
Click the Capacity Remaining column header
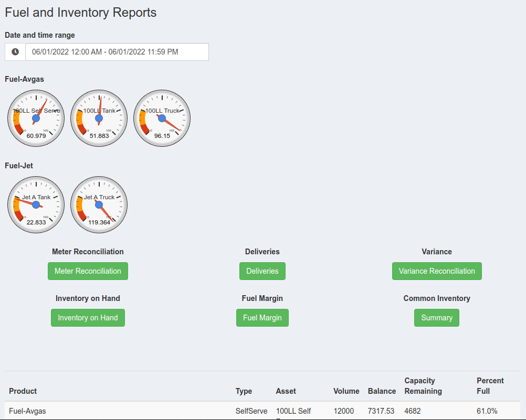pyautogui.click(x=423, y=386)
